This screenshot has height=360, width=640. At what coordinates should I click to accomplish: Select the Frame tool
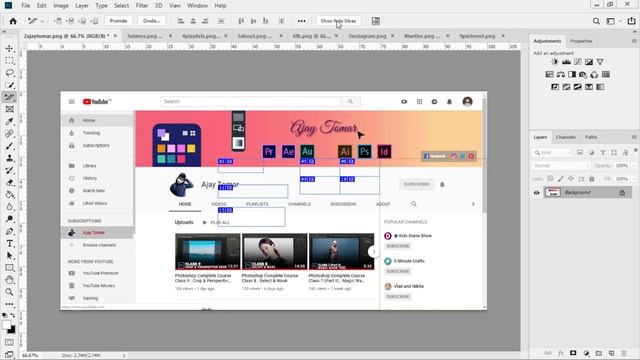pyautogui.click(x=9, y=109)
